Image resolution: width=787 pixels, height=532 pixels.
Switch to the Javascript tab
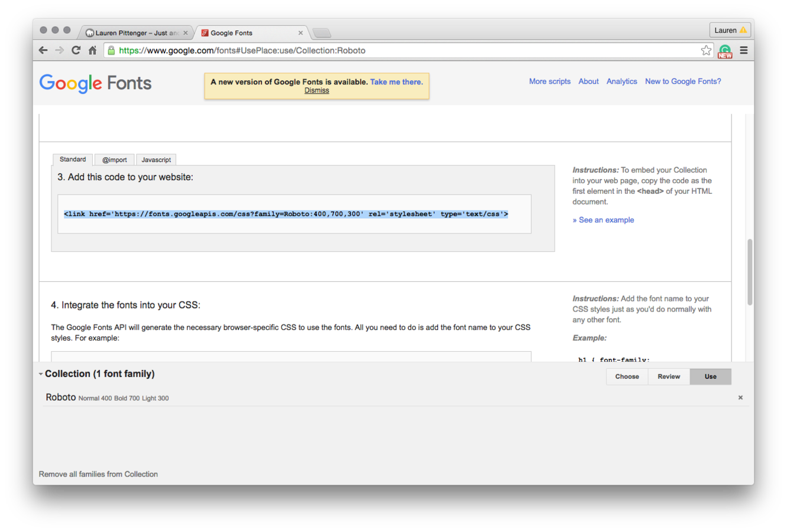(156, 160)
